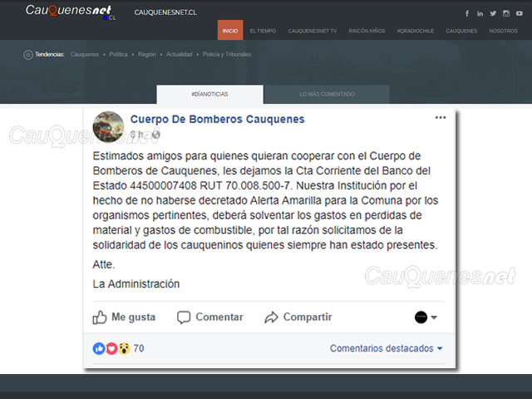Click the Compartir share arrow button
The image size is (532, 399).
(298, 318)
